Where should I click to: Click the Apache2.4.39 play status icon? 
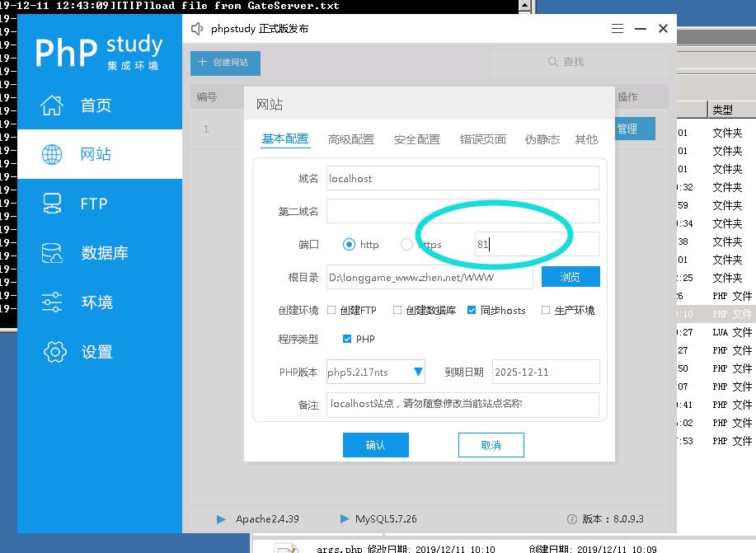point(221,519)
